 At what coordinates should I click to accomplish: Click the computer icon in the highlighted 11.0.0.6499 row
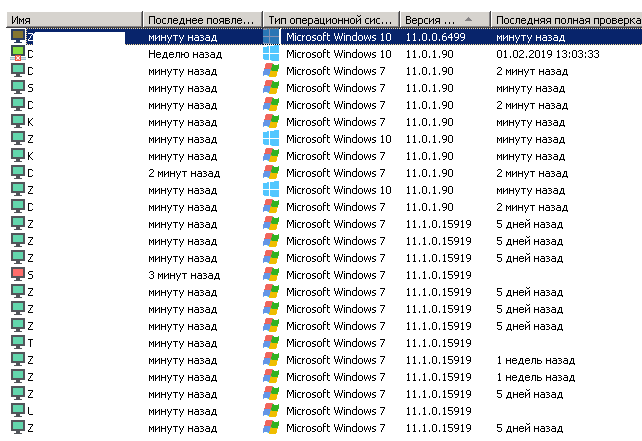pyautogui.click(x=18, y=36)
